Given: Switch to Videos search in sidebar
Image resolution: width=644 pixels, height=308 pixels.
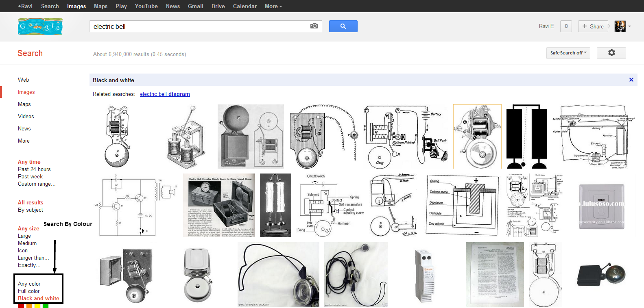Looking at the screenshot, I should 26,116.
